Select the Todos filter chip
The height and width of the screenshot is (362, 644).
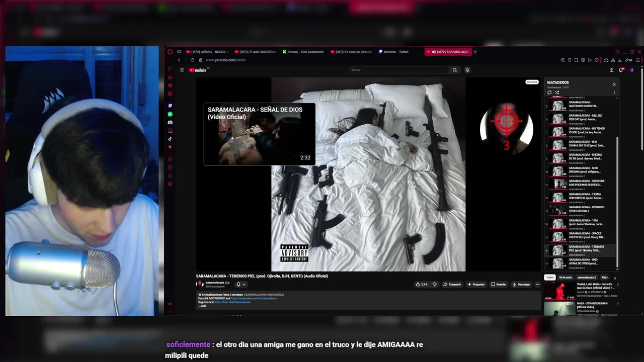(x=550, y=278)
